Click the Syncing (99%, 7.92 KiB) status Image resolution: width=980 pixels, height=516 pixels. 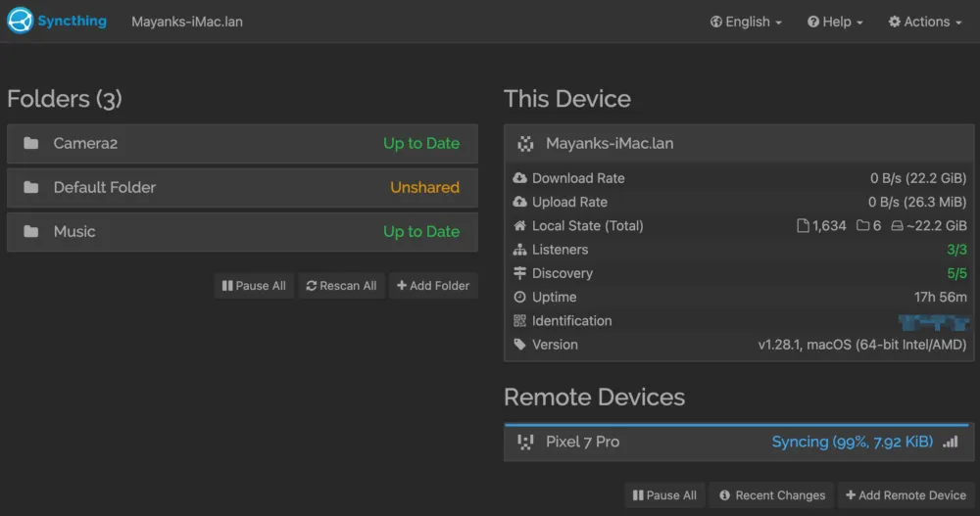pos(852,442)
